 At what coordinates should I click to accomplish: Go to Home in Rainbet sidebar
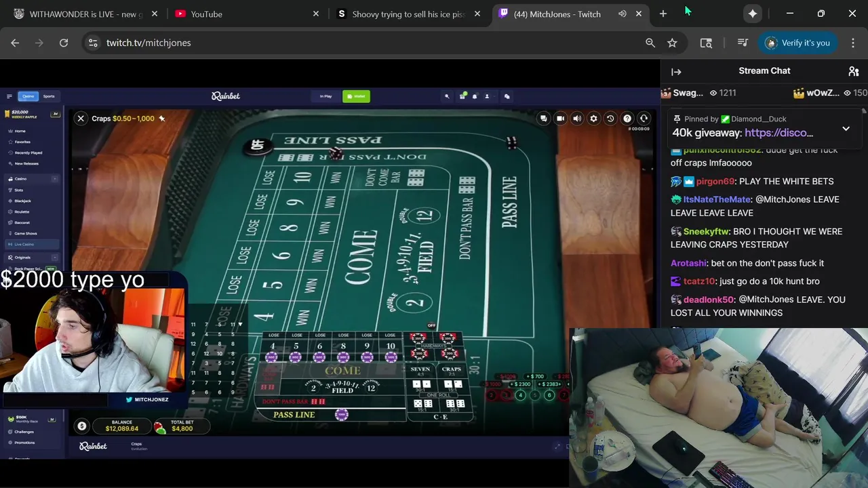click(20, 131)
